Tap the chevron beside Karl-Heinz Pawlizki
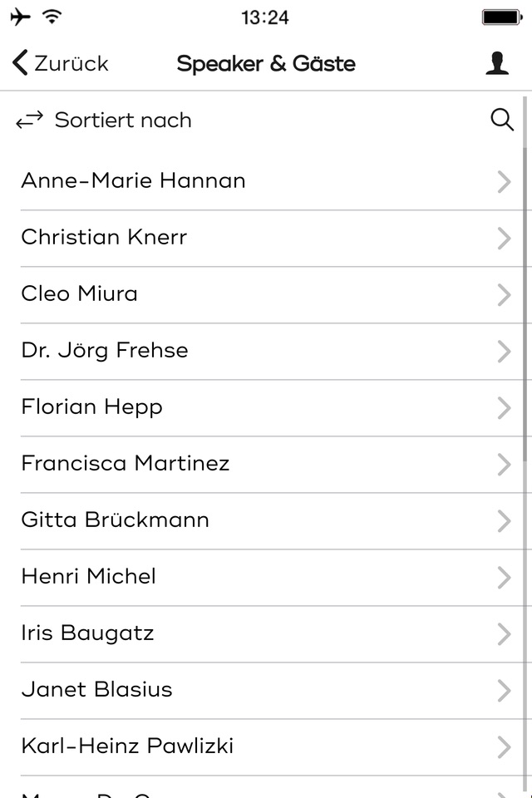Viewport: 532px width, 798px height. coord(504,747)
